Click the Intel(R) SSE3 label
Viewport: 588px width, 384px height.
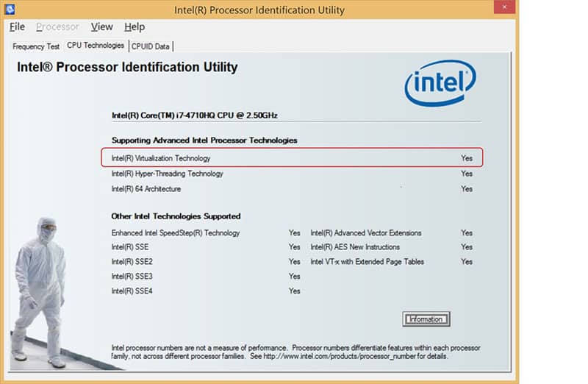(x=132, y=277)
